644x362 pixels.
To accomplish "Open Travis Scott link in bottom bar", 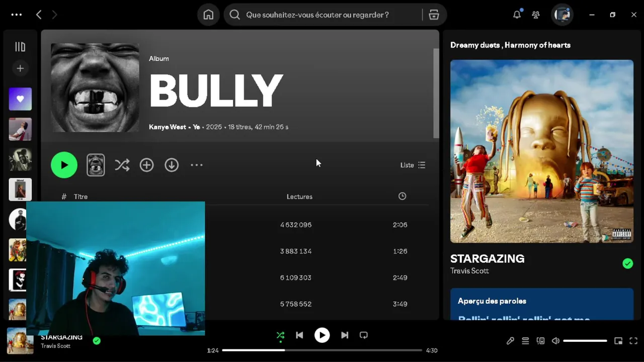I will pyautogui.click(x=55, y=346).
